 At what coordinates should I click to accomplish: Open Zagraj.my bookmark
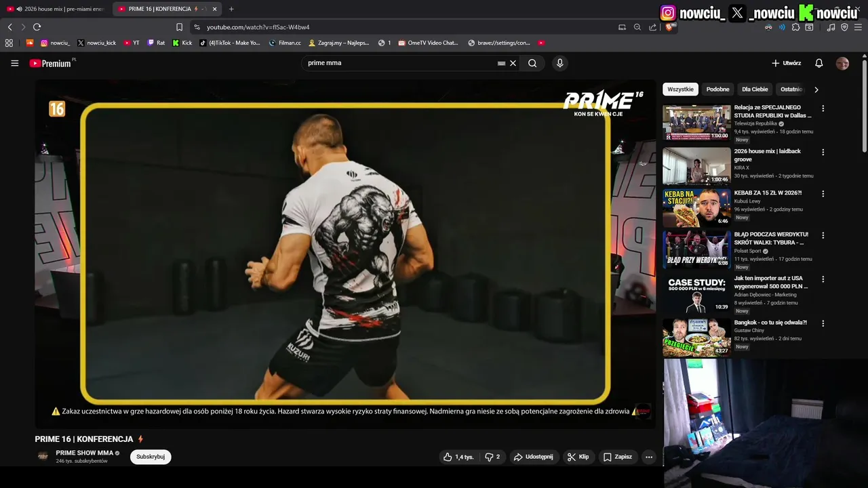click(x=339, y=43)
